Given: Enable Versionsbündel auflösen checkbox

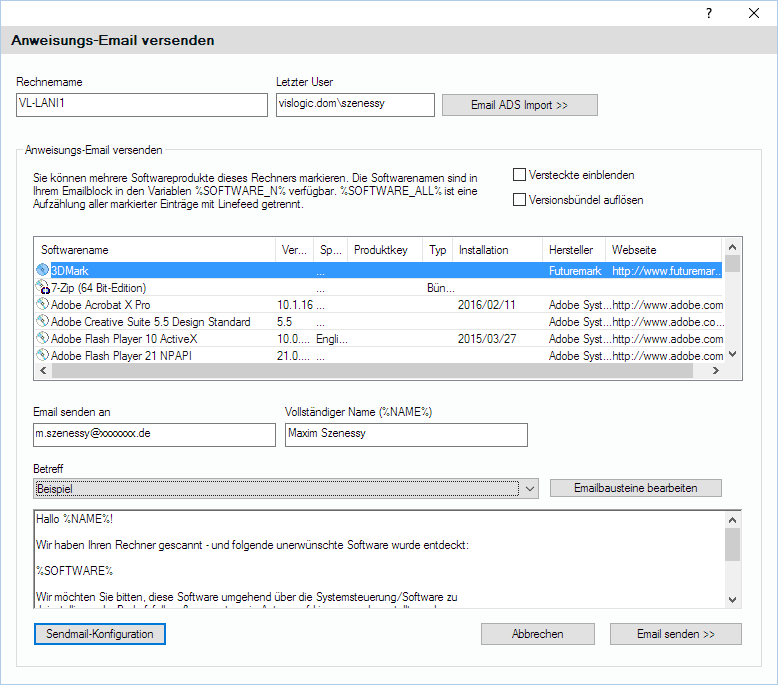Looking at the screenshot, I should [519, 199].
